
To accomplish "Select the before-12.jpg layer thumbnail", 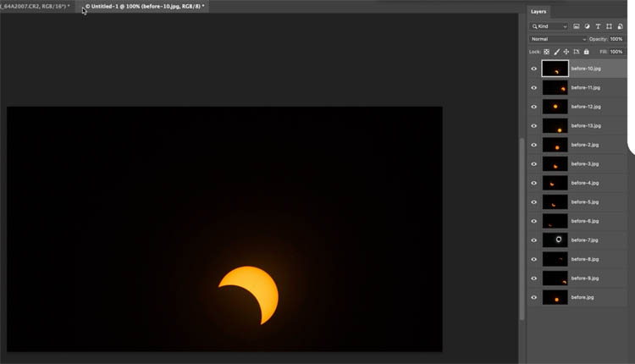I will pyautogui.click(x=555, y=107).
